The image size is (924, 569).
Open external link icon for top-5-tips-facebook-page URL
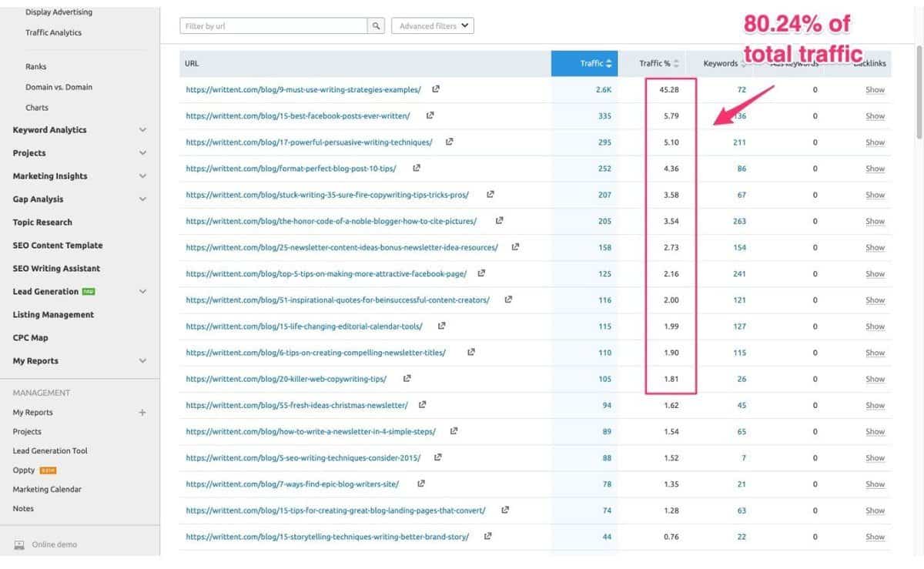coord(482,273)
